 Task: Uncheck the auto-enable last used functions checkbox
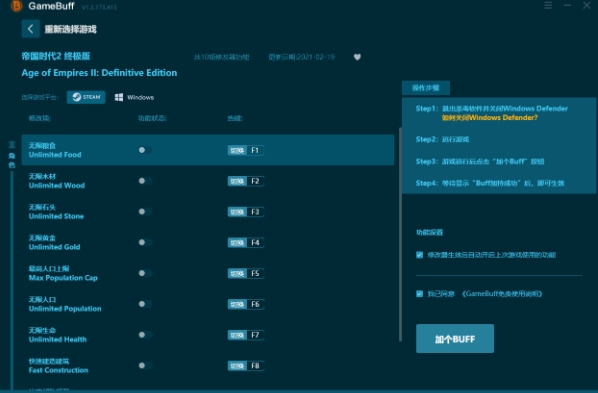tap(420, 255)
